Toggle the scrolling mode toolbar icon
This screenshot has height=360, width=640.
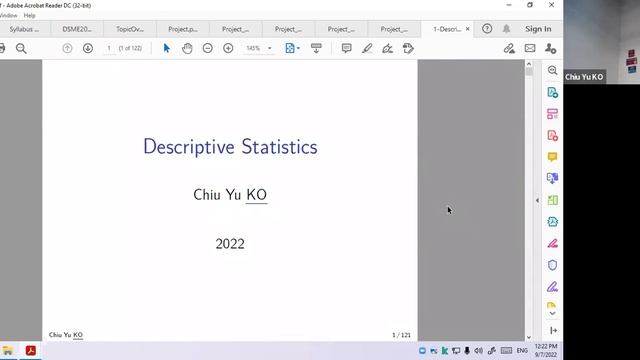(x=316, y=48)
